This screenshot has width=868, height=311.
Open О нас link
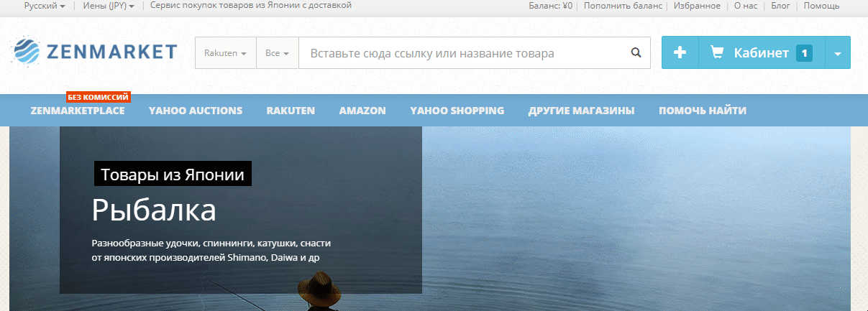tap(746, 6)
